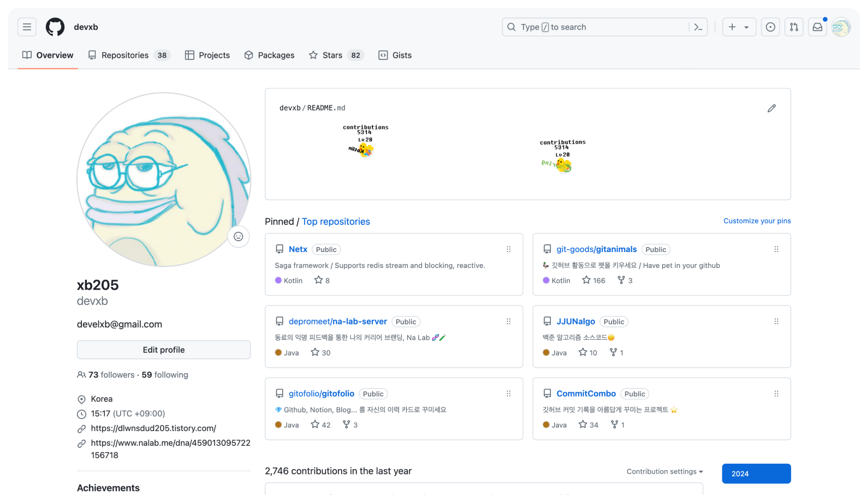
Task: Open user menu from profile avatar
Action: 841,27
